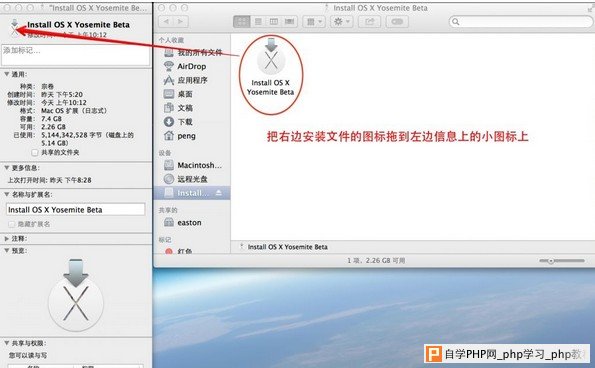The image size is (595, 368).
Task: Select Macintosh disk in sidebar
Action: point(193,165)
